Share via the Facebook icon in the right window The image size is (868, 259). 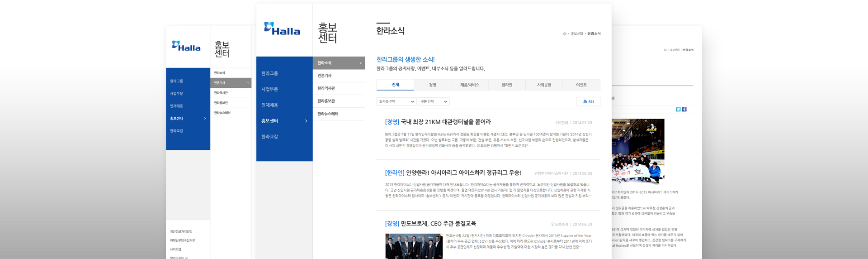coord(684,109)
